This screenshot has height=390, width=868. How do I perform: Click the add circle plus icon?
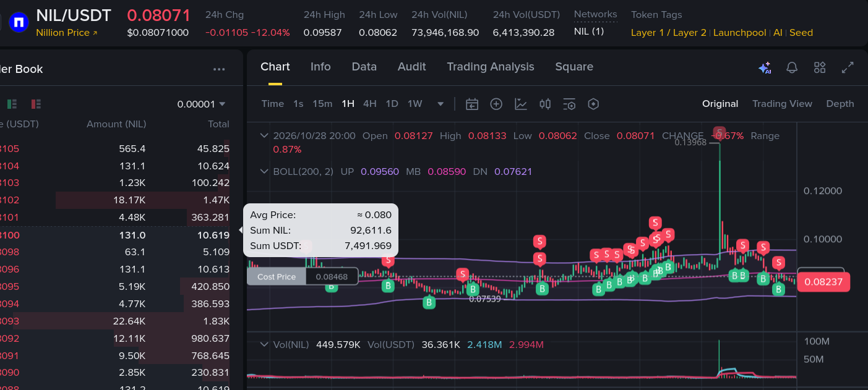[496, 104]
